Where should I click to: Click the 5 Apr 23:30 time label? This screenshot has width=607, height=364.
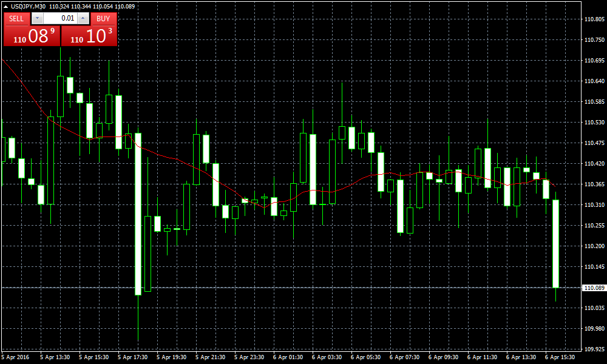click(x=249, y=357)
